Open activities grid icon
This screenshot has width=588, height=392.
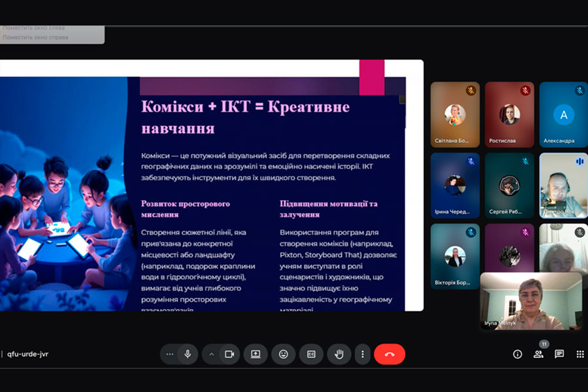pyautogui.click(x=580, y=354)
